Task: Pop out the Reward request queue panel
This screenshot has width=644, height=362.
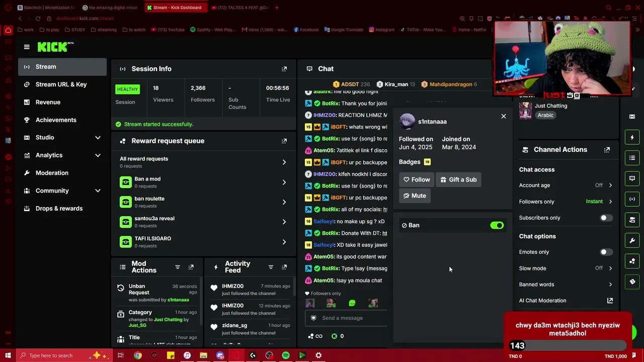Action: pos(284,141)
